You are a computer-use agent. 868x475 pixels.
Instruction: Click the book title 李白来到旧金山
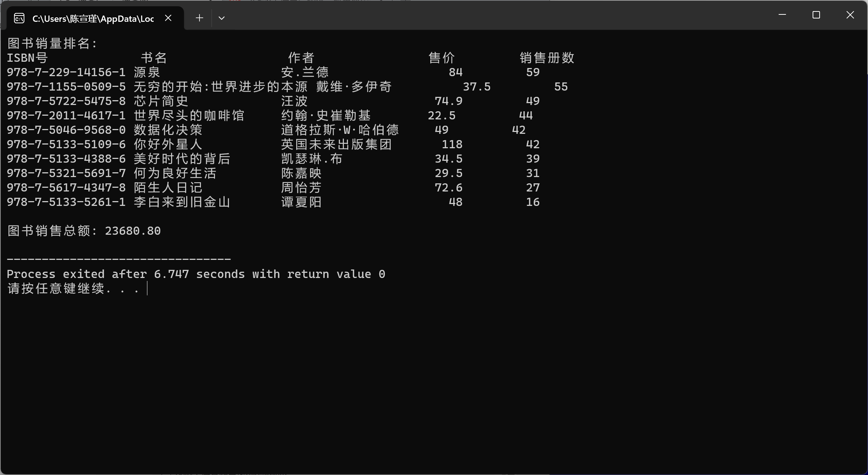tap(182, 202)
